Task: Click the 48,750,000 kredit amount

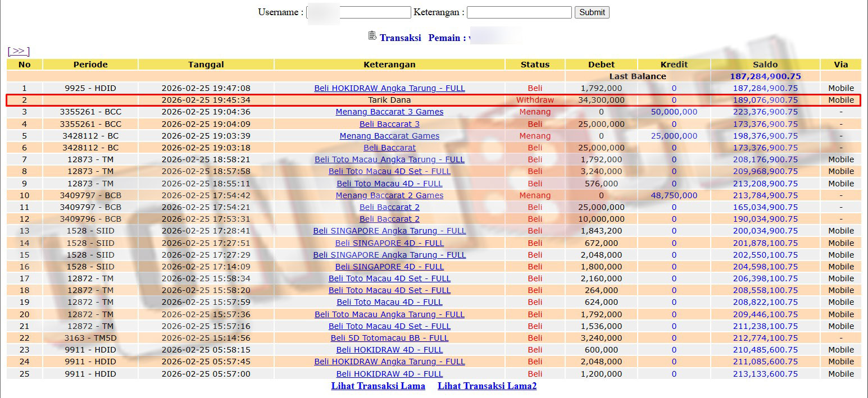Action: pyautogui.click(x=674, y=195)
